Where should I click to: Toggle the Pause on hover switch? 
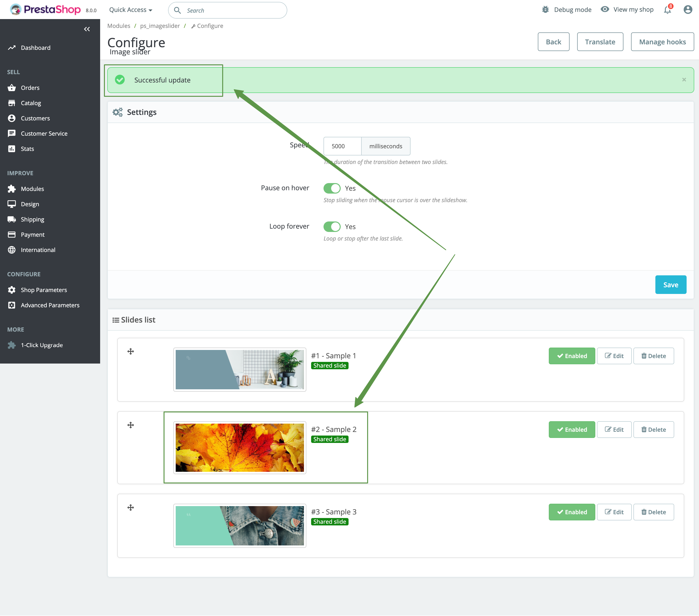point(332,188)
